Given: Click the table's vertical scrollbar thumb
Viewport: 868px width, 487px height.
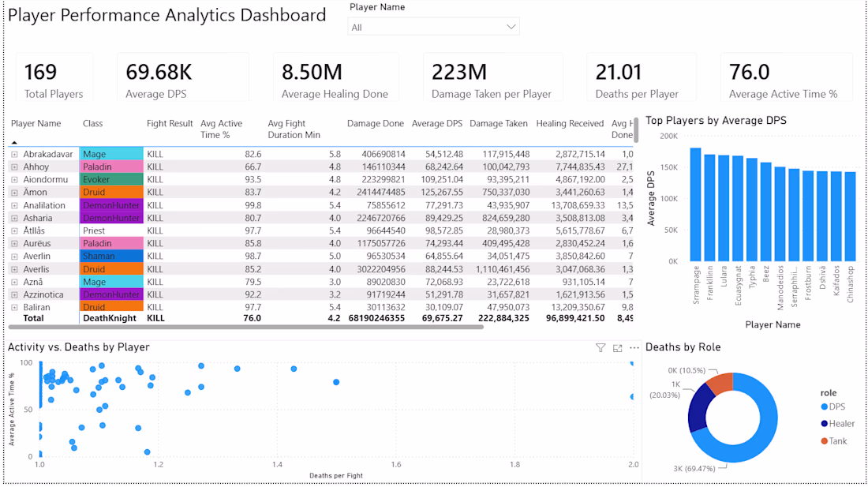Looking at the screenshot, I should point(637,129).
